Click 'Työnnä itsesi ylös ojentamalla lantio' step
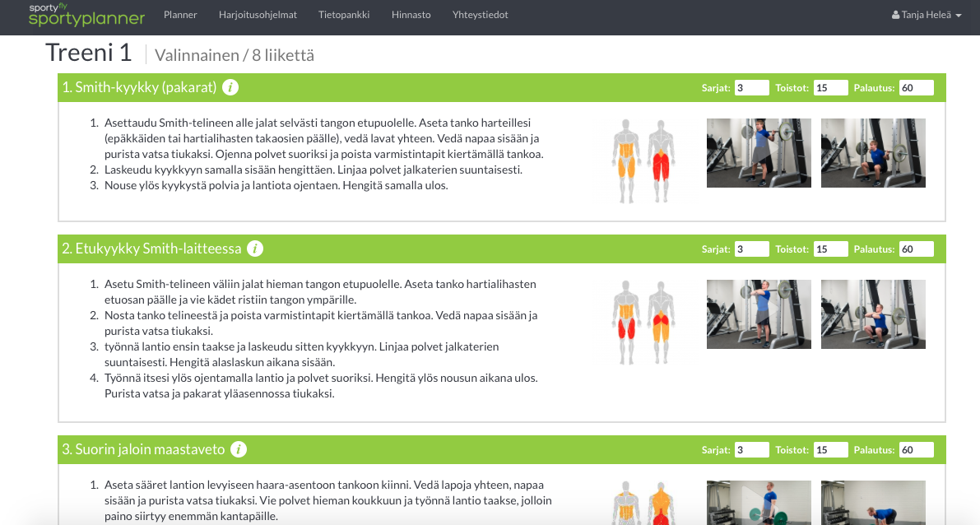This screenshot has height=525, width=980. pyautogui.click(x=321, y=386)
